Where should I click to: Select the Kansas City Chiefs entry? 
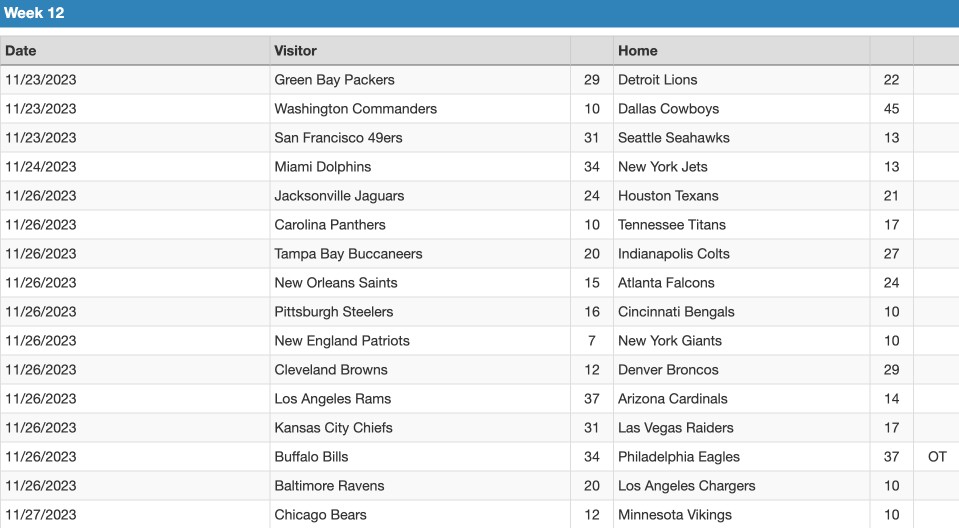click(333, 428)
